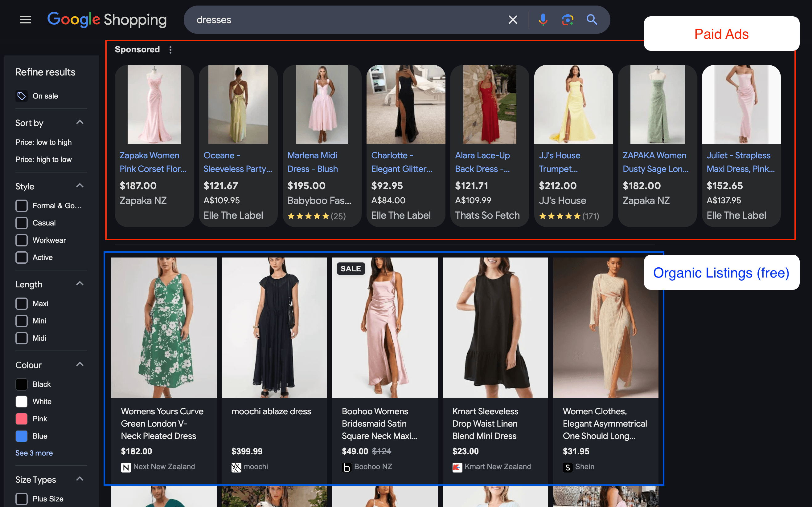The image size is (812, 507).
Task: Sort by Price: high to low
Action: [43, 159]
